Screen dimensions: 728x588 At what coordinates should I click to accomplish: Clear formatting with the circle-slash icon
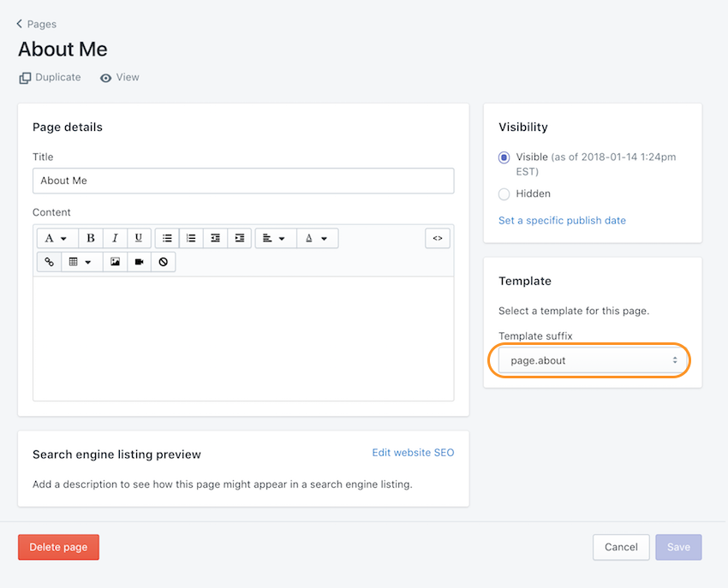(x=163, y=262)
